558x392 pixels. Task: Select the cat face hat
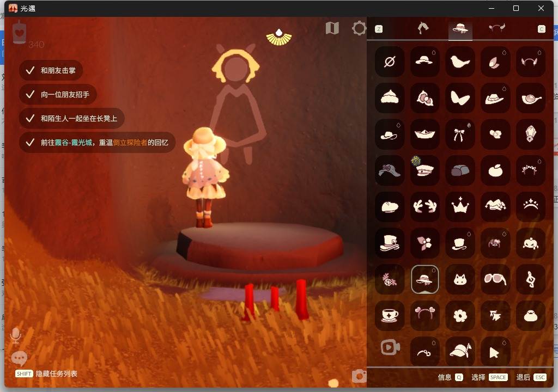pyautogui.click(x=460, y=279)
